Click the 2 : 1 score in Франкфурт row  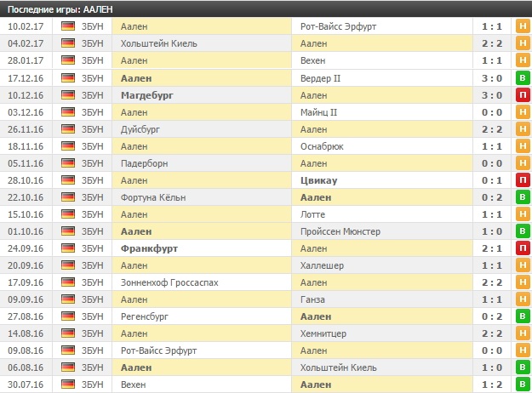492,248
